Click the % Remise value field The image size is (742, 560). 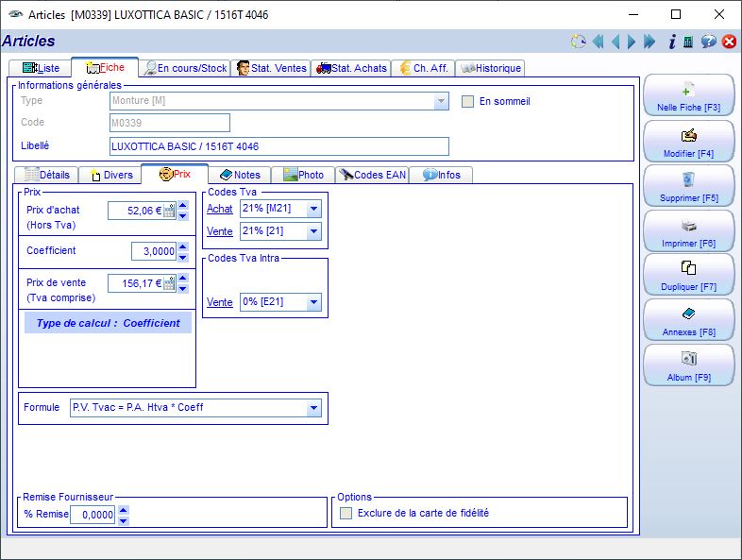93,515
